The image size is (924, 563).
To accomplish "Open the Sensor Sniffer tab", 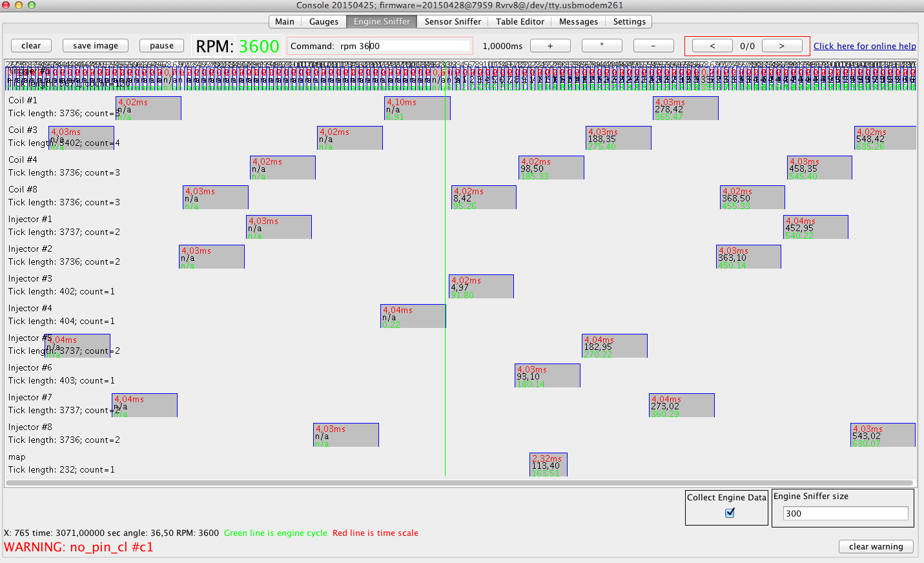I will (453, 21).
